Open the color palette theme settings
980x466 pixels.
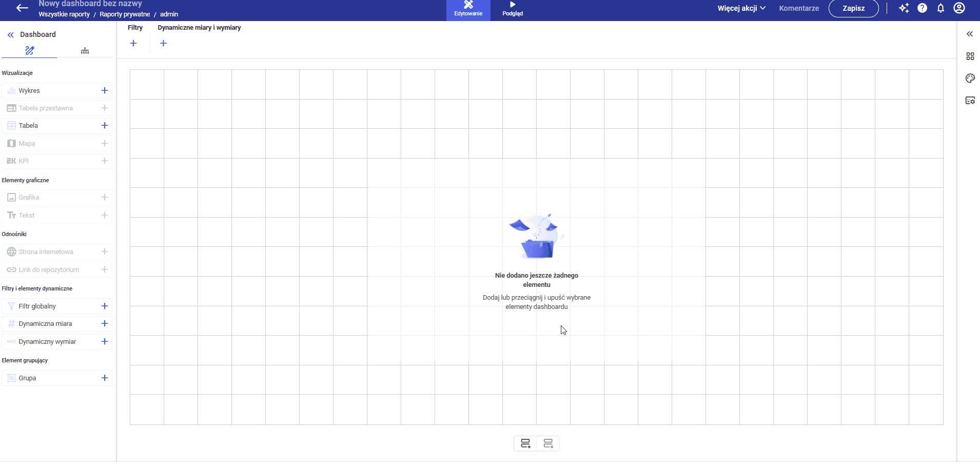pos(970,78)
